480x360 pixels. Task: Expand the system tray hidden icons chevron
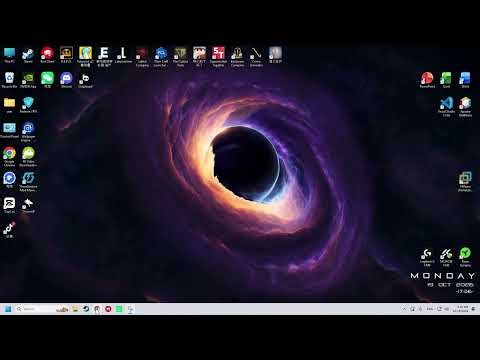tap(404, 309)
